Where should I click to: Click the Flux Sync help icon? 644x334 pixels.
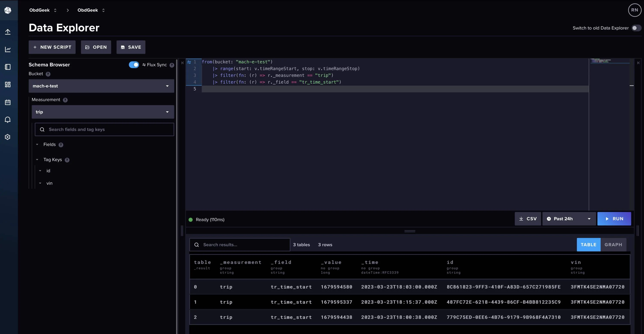pyautogui.click(x=172, y=65)
